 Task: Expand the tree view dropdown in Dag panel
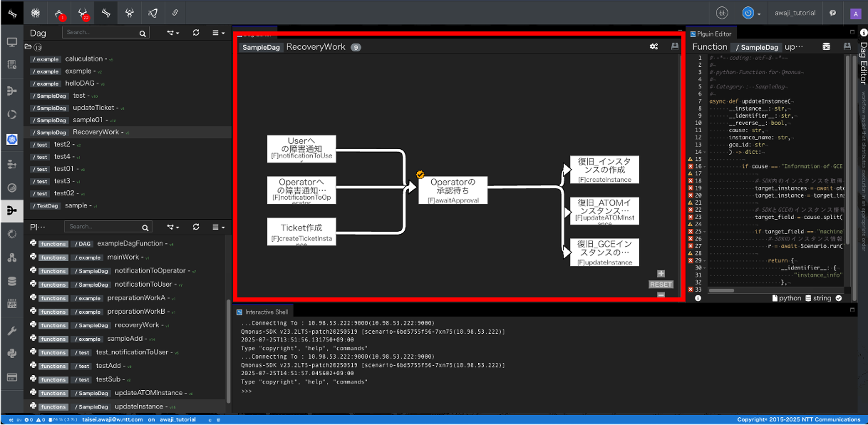pos(173,33)
